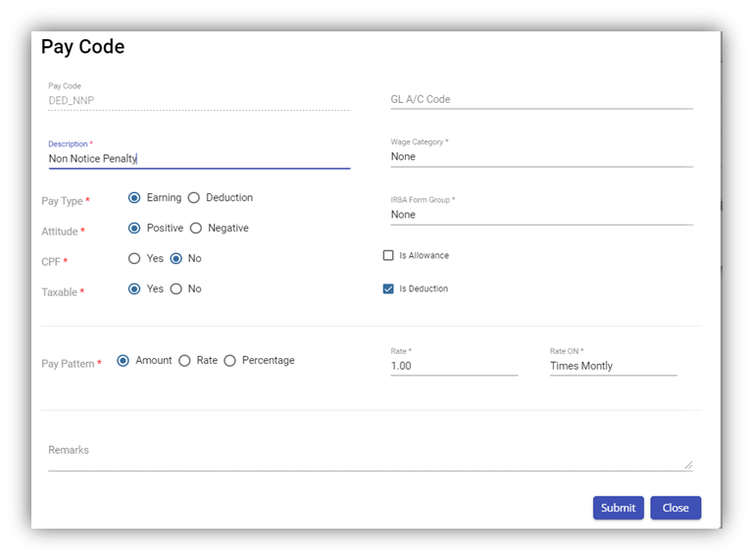The image size is (754, 560).
Task: Enable the Is Allowance checkbox
Action: 388,256
